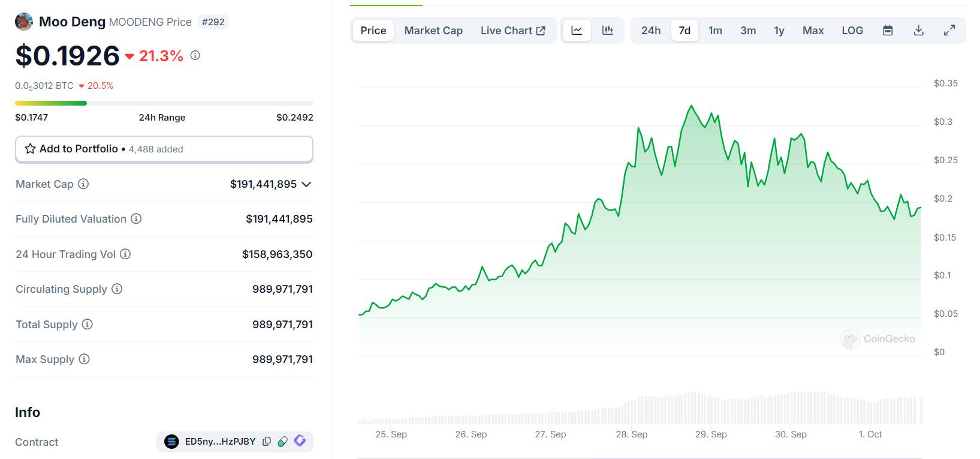
Task: Click the 989,971,791 Max Supply value
Action: pyautogui.click(x=282, y=359)
